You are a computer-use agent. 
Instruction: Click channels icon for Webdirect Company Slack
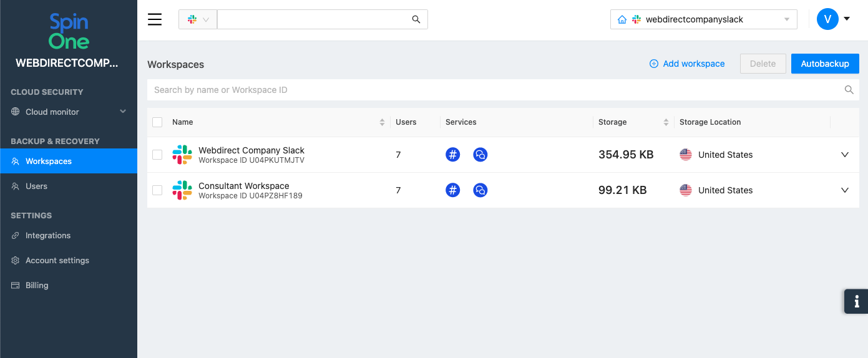click(x=453, y=155)
